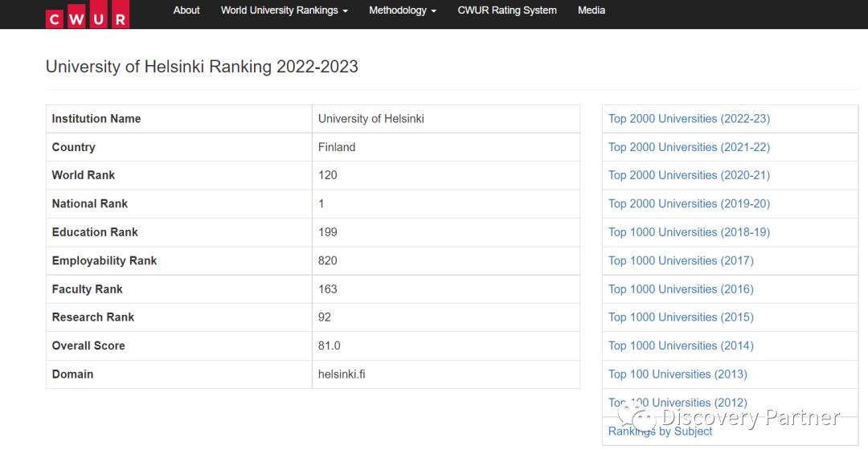868x458 pixels.
Task: Click the Institution Name label cell
Action: [178, 119]
